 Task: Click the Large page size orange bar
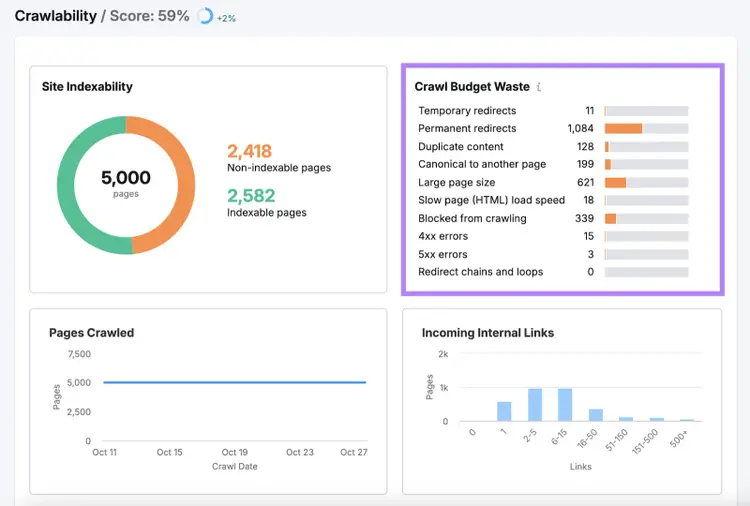tap(615, 183)
